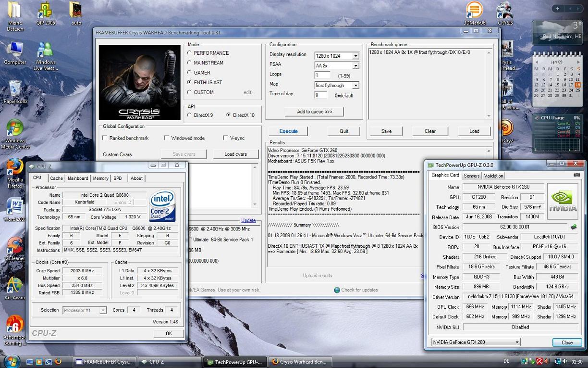Switch to the Mainboard tab in CPU-Z

tap(78, 178)
